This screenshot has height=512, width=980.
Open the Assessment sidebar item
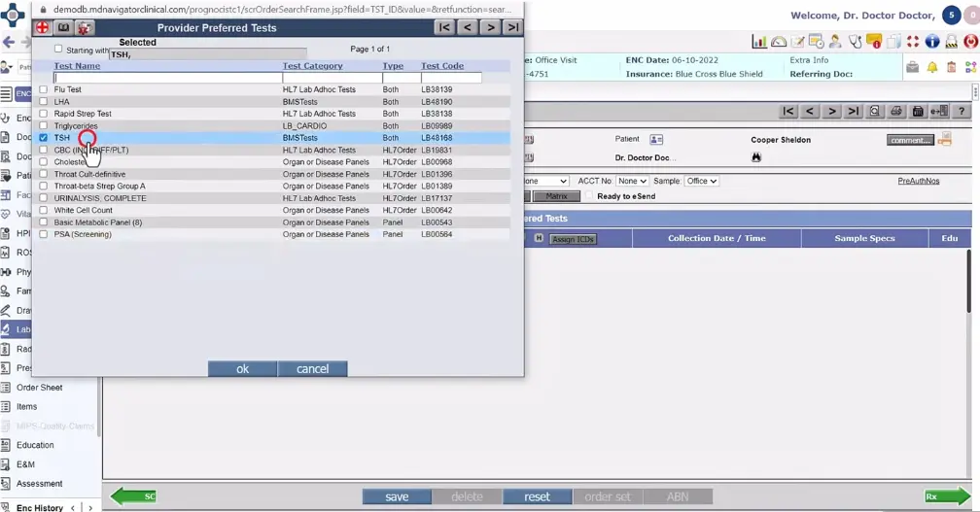point(39,484)
